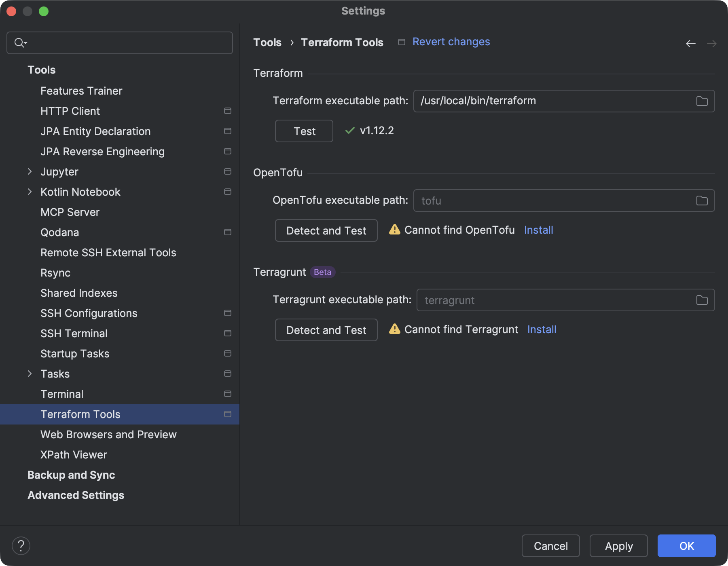Open the folder browser for OpenTofu executable path
Image resolution: width=728 pixels, height=566 pixels.
click(702, 200)
